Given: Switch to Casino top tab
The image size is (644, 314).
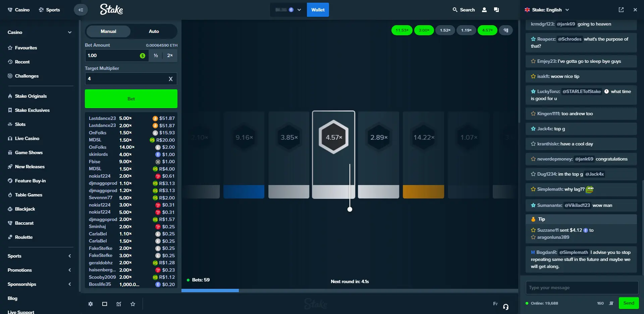Looking at the screenshot, I should [x=19, y=10].
